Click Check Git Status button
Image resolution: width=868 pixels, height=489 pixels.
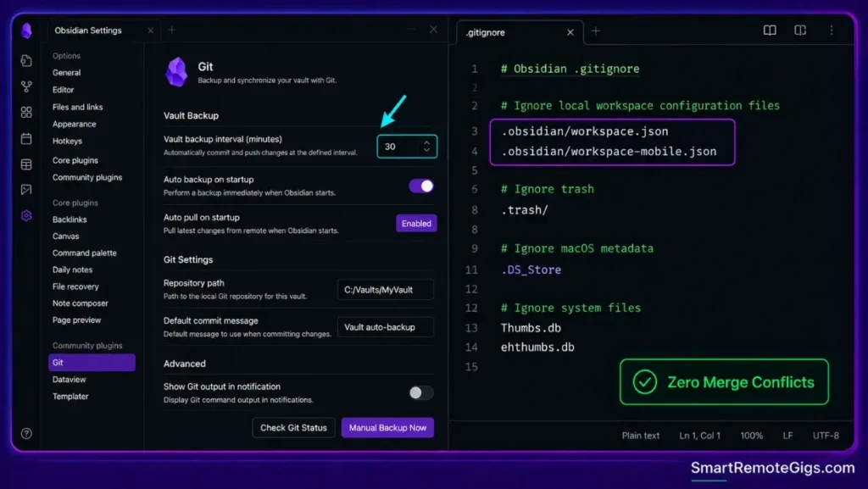point(293,428)
